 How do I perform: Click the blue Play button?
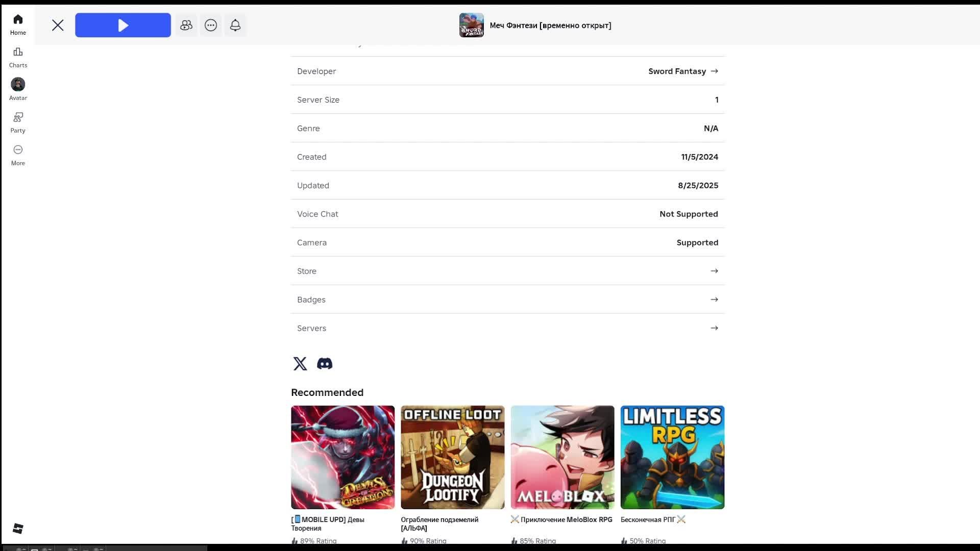pyautogui.click(x=122, y=25)
